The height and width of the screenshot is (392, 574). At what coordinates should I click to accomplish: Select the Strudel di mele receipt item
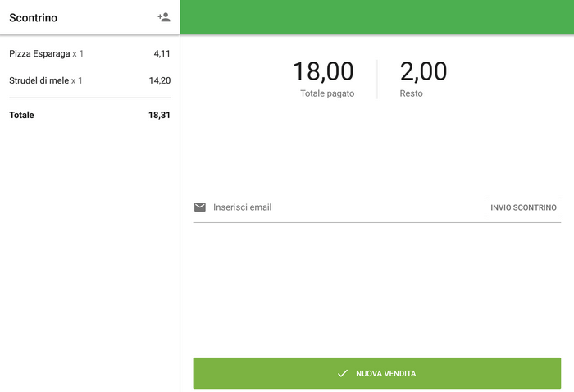coord(39,80)
